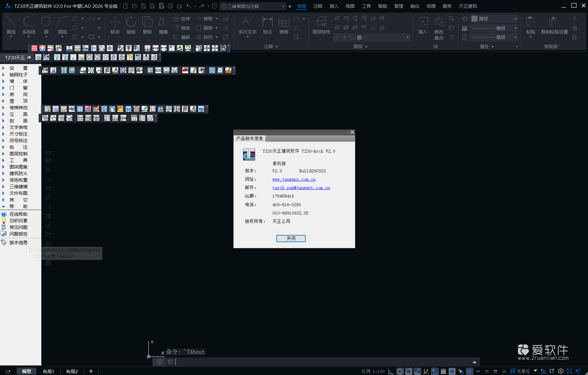
Task: Use the 镜像 mirror tool
Action: (163, 25)
